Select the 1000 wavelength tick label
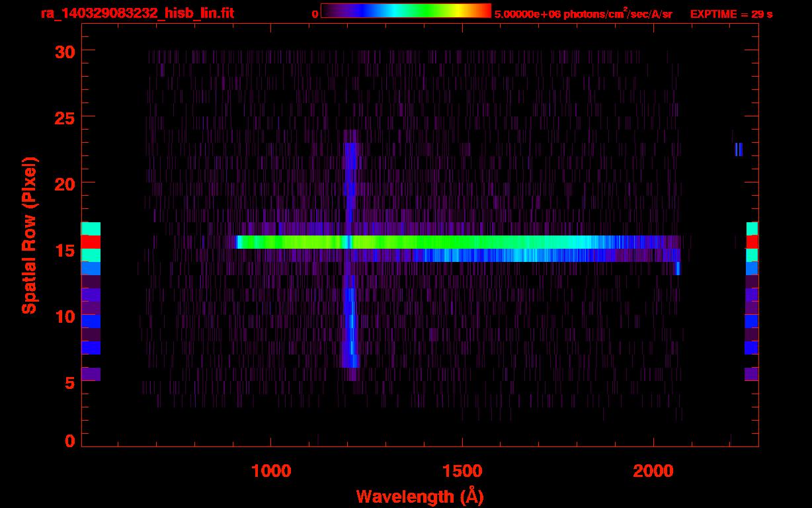The height and width of the screenshot is (508, 812). click(271, 471)
